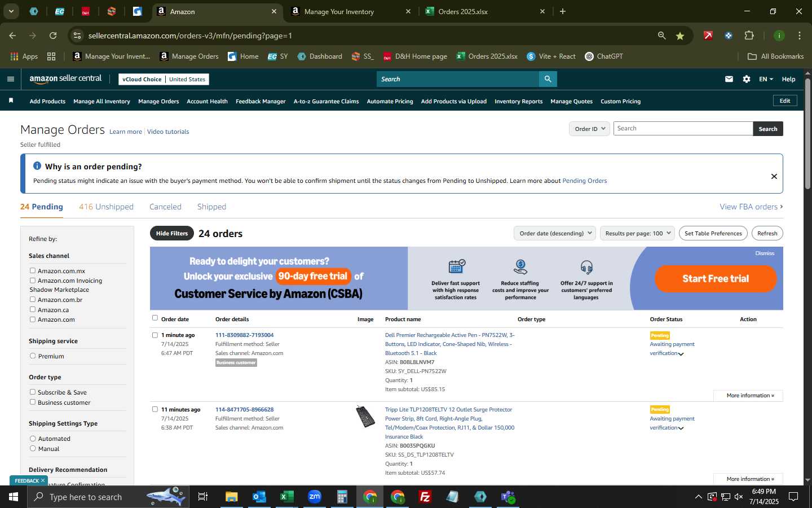
Task: Open the Order ID search type dropdown
Action: [589, 129]
